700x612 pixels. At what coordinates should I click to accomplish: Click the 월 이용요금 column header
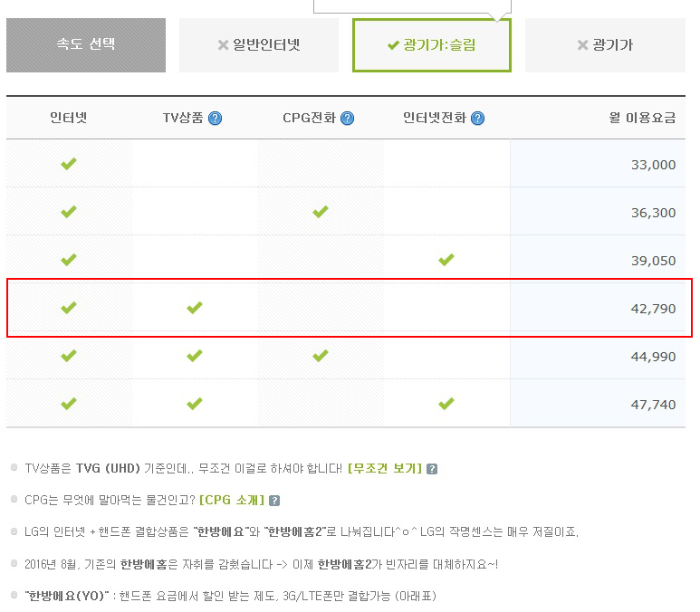coord(642,118)
